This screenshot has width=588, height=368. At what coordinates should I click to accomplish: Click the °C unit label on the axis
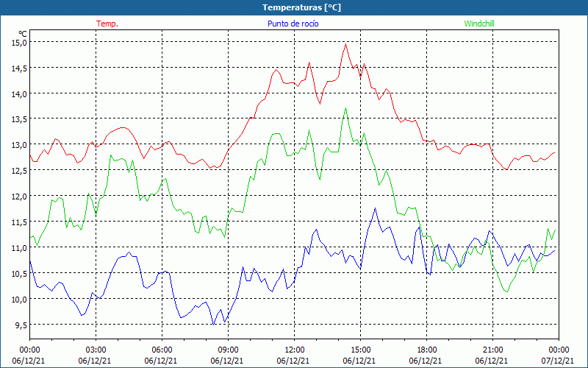click(23, 34)
